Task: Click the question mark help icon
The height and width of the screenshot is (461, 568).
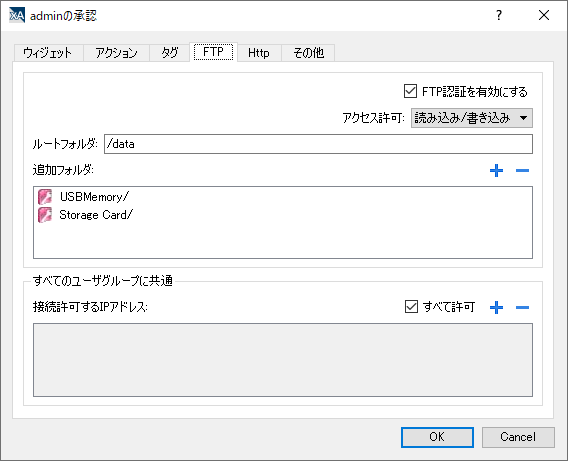Action: 499,15
